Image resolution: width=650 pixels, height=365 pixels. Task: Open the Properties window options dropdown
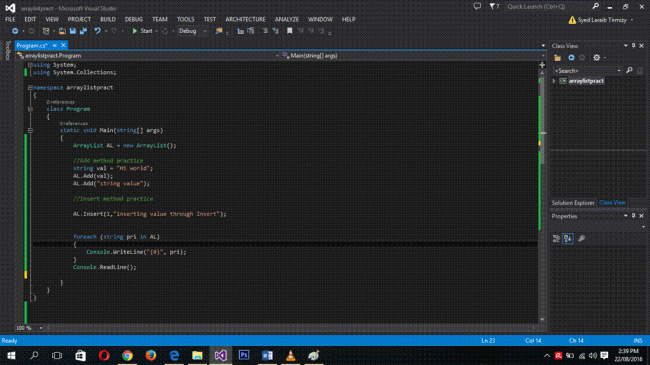626,216
